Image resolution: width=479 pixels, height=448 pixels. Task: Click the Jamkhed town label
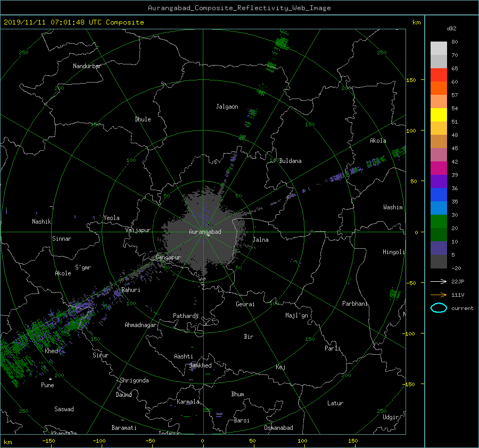(x=201, y=365)
